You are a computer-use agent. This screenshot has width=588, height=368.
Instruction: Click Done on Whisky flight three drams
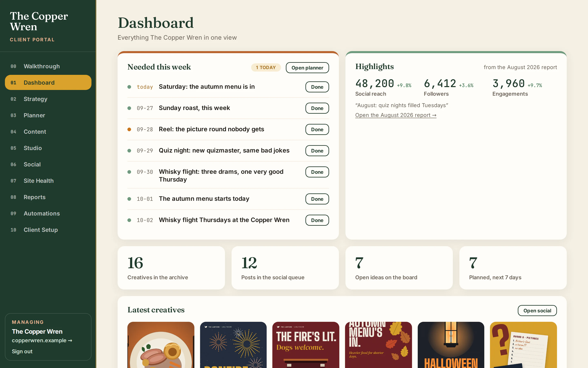click(317, 172)
